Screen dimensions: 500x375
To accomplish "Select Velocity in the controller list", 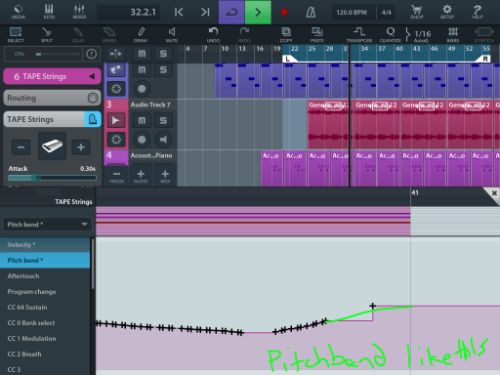I will (x=45, y=245).
